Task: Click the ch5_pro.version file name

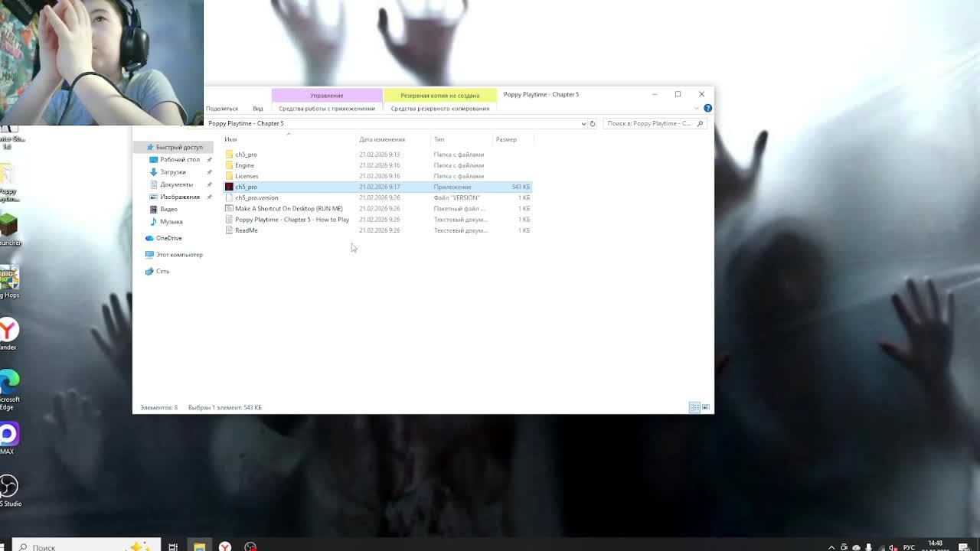Action: 256,197
